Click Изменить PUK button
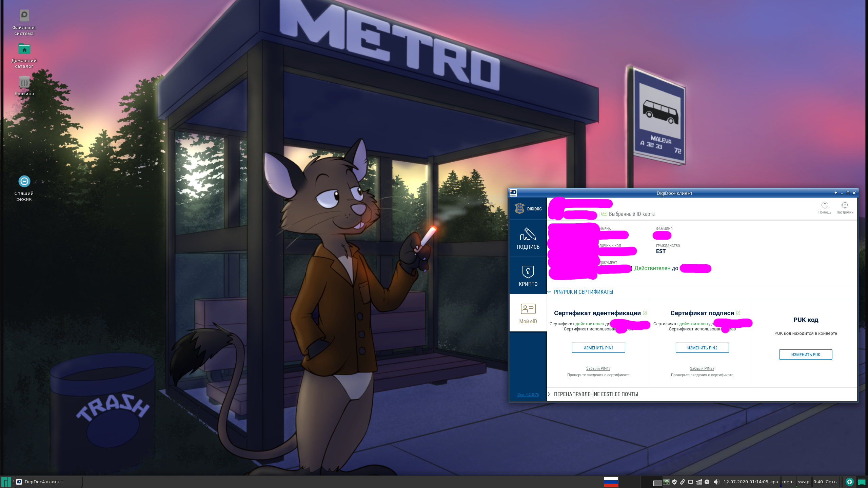 click(x=806, y=354)
